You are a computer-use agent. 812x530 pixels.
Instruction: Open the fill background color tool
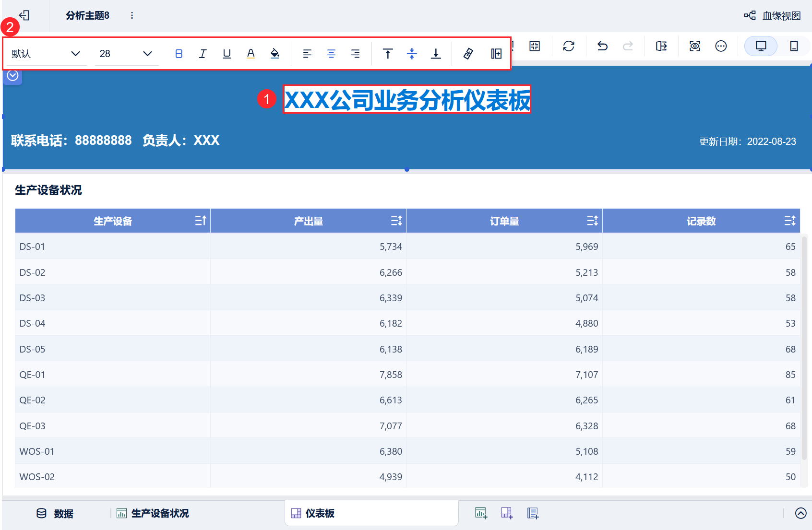275,54
